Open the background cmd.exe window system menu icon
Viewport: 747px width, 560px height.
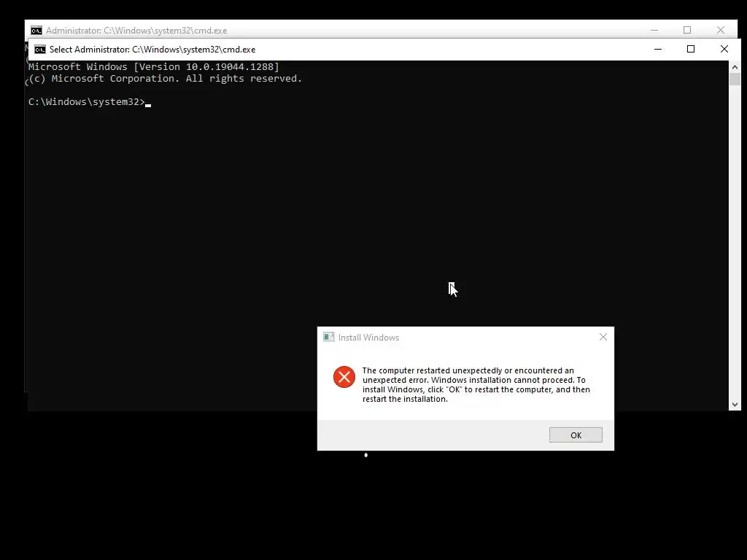point(36,31)
